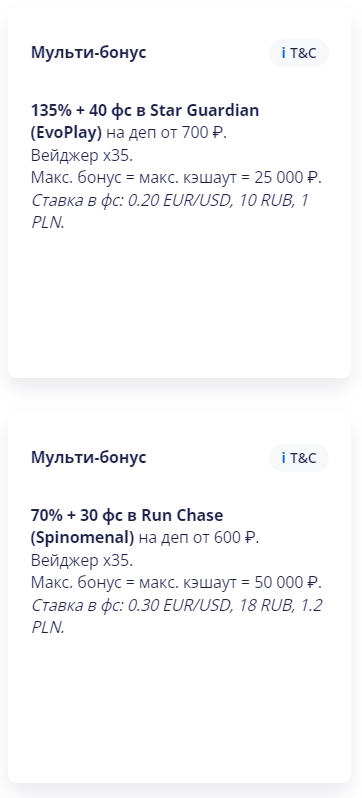Click the empty area of the Star Guardian card
The height and width of the screenshot is (798, 362).
click(179, 305)
